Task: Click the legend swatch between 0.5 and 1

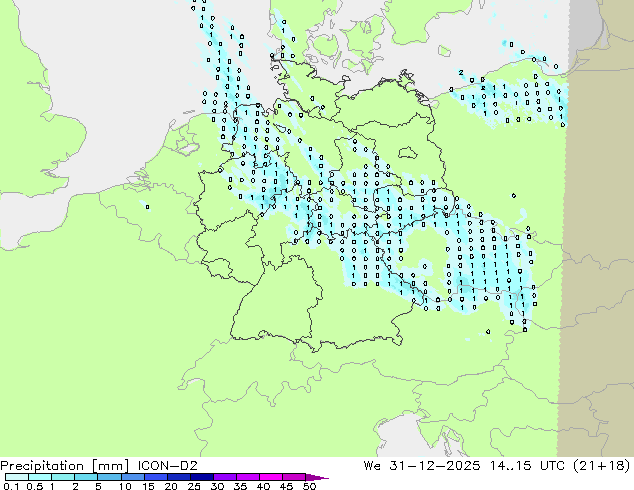Action: tap(40, 477)
